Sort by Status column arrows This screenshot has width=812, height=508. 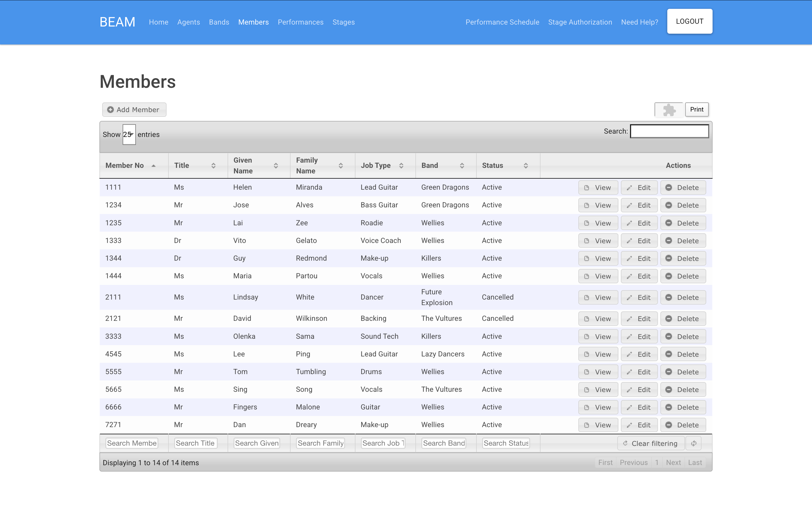tap(525, 165)
